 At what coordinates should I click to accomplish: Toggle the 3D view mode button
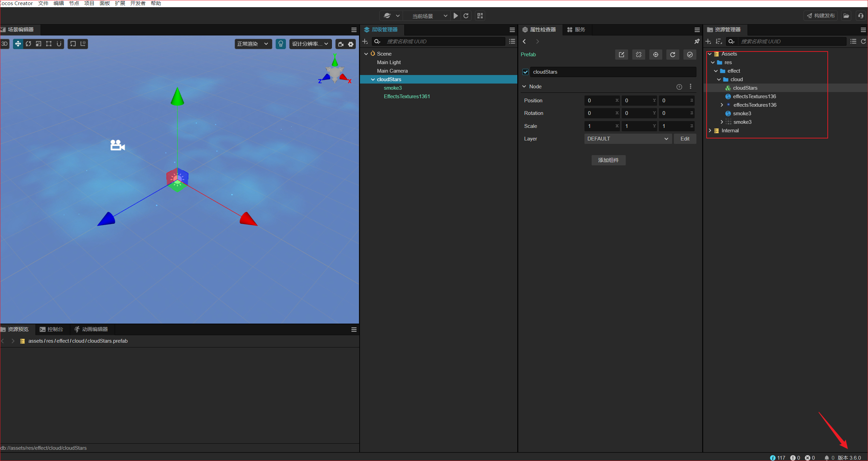[4, 44]
